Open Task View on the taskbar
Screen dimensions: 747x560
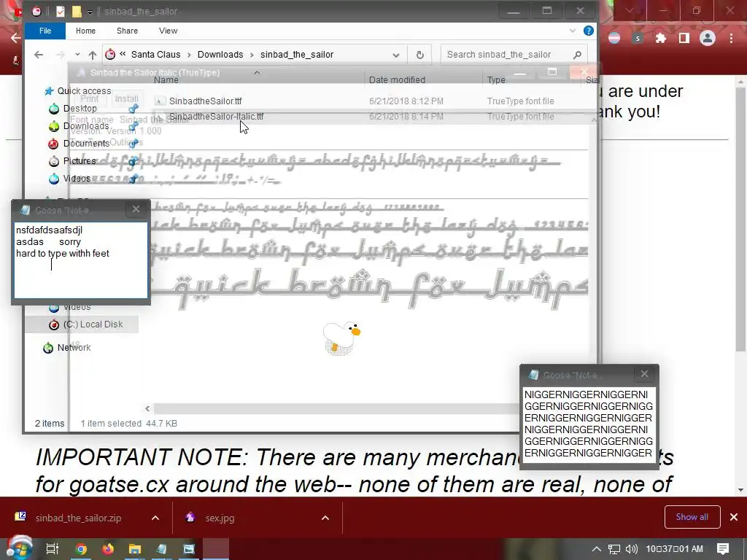click(x=52, y=549)
